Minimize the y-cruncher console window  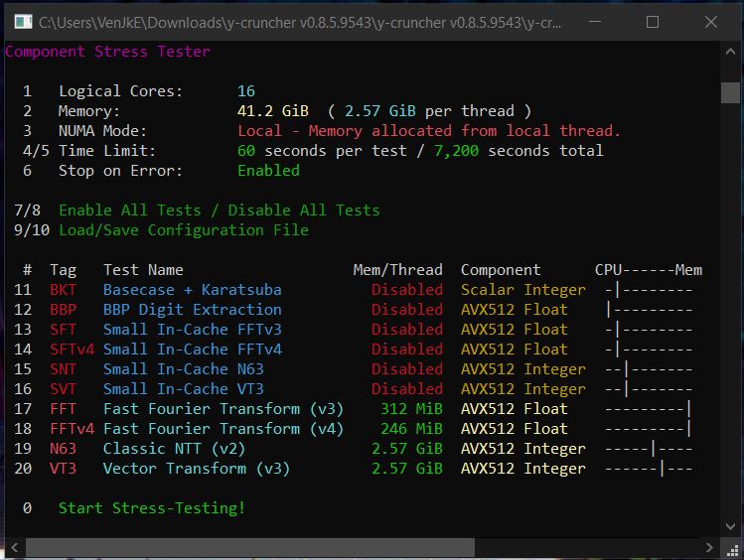[593, 21]
